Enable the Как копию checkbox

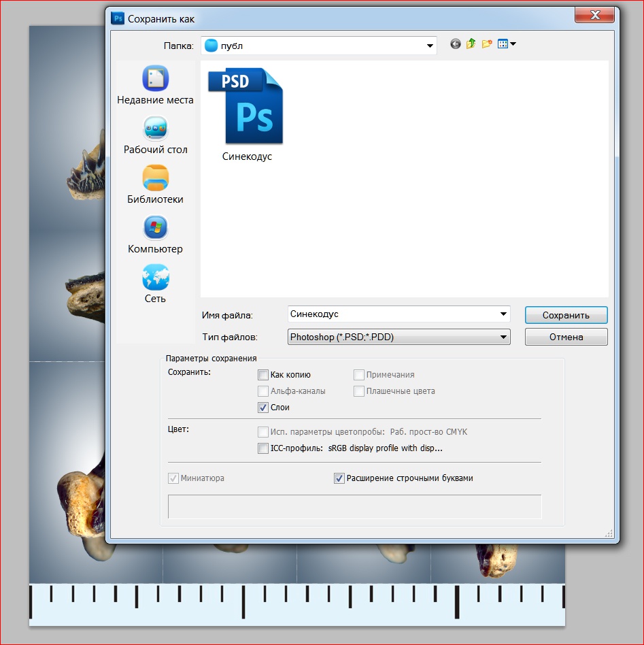[263, 375]
